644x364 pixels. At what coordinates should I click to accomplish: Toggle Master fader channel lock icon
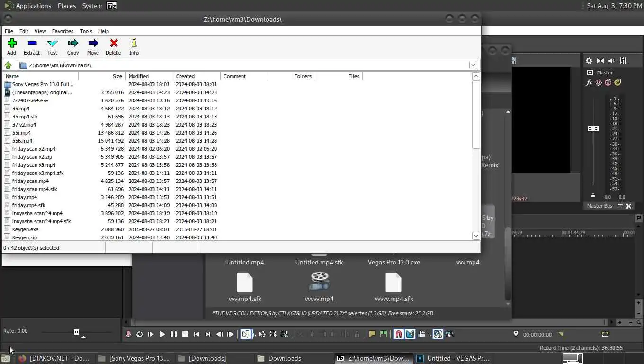(x=593, y=195)
